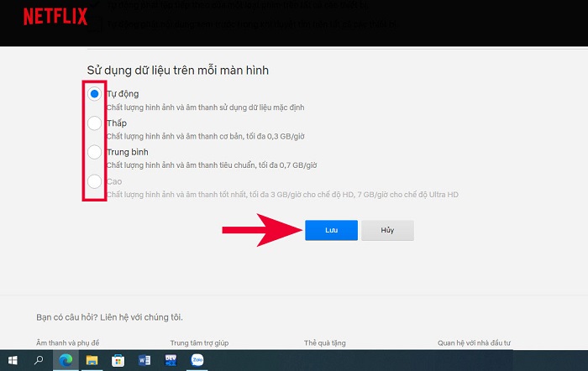The width and height of the screenshot is (588, 371).
Task: Click the "Hủy" cancel button
Action: point(387,230)
